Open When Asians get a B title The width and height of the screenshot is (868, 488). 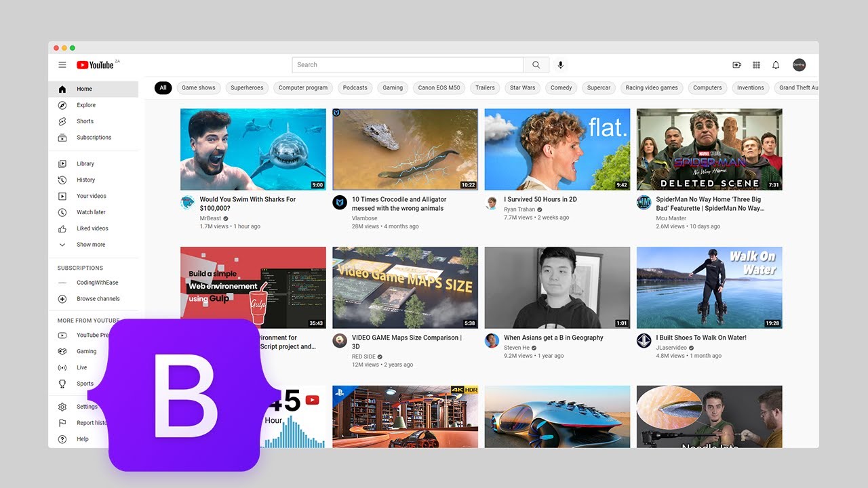(x=553, y=338)
